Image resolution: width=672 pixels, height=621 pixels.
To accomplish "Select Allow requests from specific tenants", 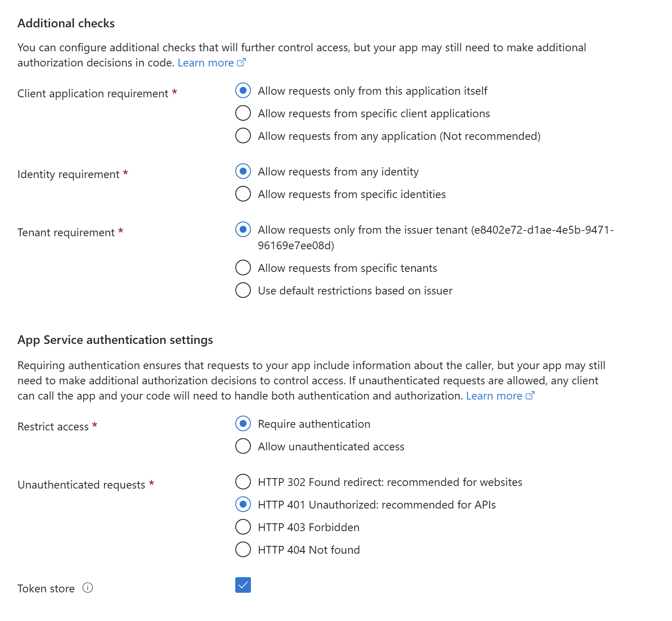I will click(243, 268).
